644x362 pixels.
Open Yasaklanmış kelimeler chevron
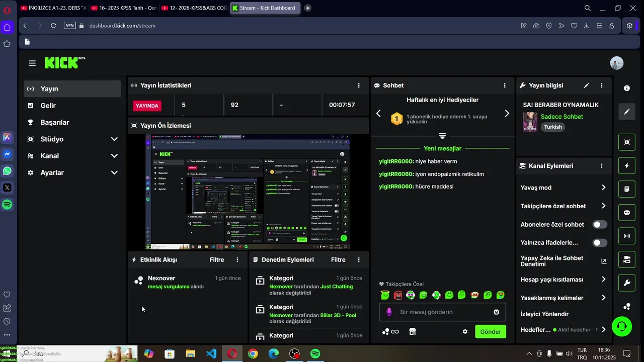(603, 298)
